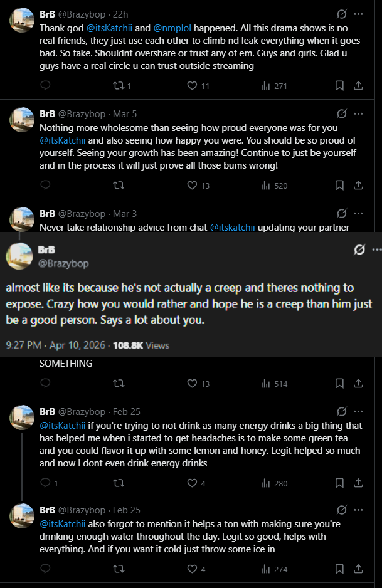Viewport: 382px width, 588px height.
Task: Toggle repost on green tea tweet
Action: coord(119,483)
